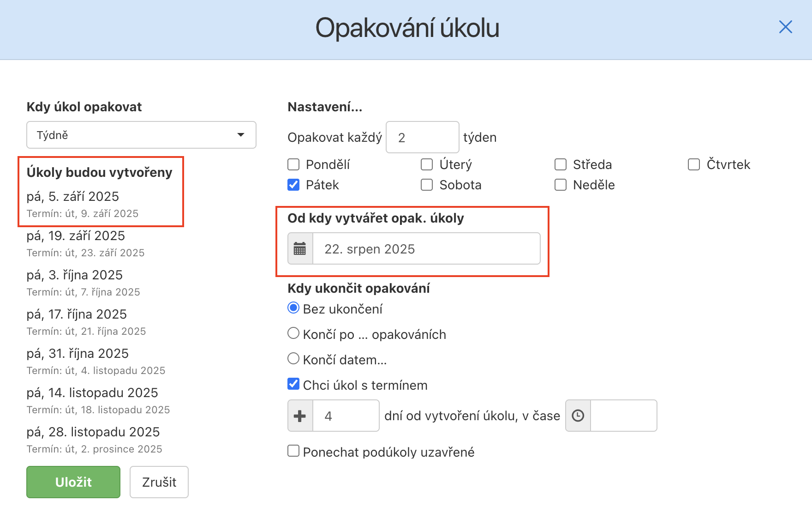Screen dimensions: 812x519
Task: Click the days-from-creation field showing 4
Action: pyautogui.click(x=346, y=416)
